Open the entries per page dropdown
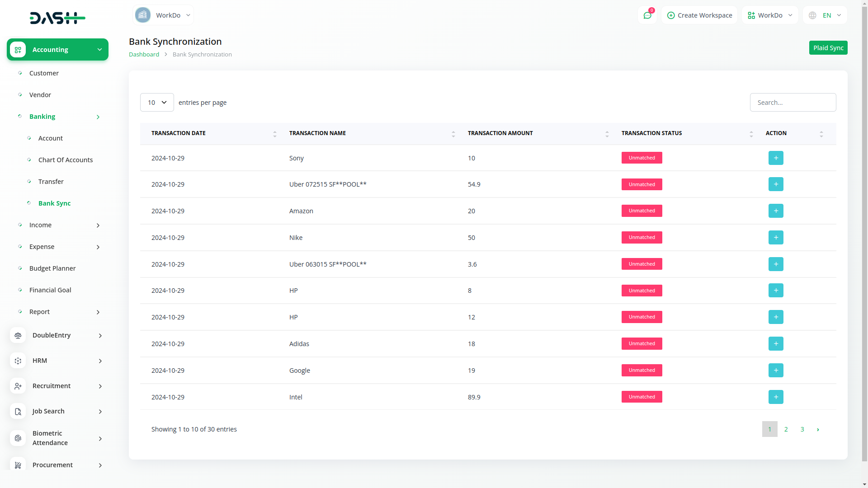The height and width of the screenshot is (488, 868). pos(157,103)
